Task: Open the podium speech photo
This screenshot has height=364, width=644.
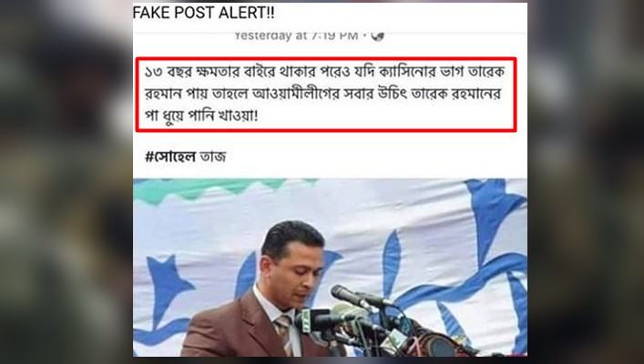Action: 330,268
